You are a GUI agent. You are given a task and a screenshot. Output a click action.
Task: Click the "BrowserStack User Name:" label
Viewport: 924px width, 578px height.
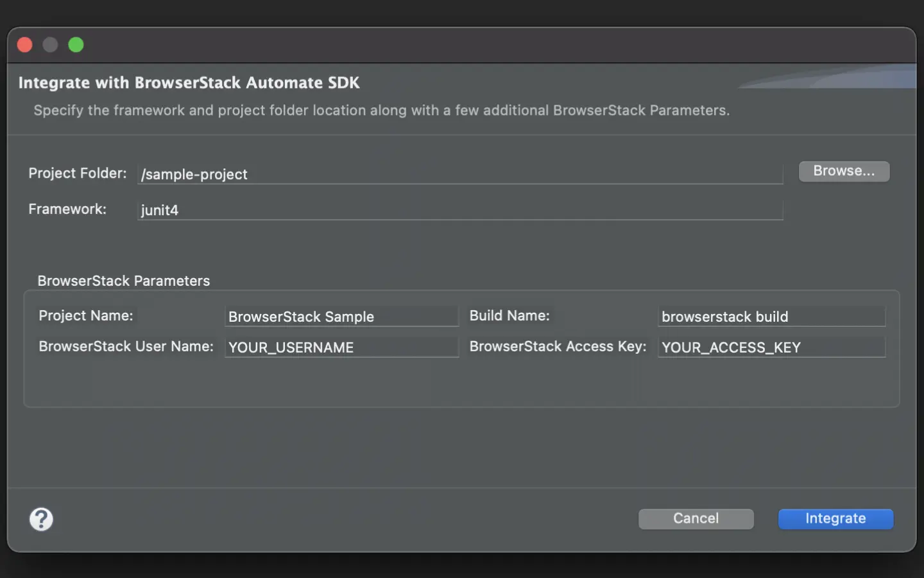pos(126,347)
